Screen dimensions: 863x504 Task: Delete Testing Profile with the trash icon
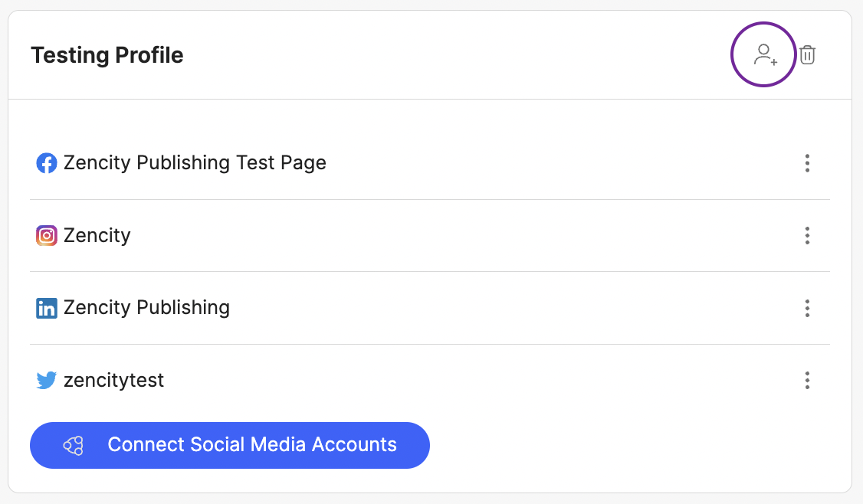click(x=807, y=55)
